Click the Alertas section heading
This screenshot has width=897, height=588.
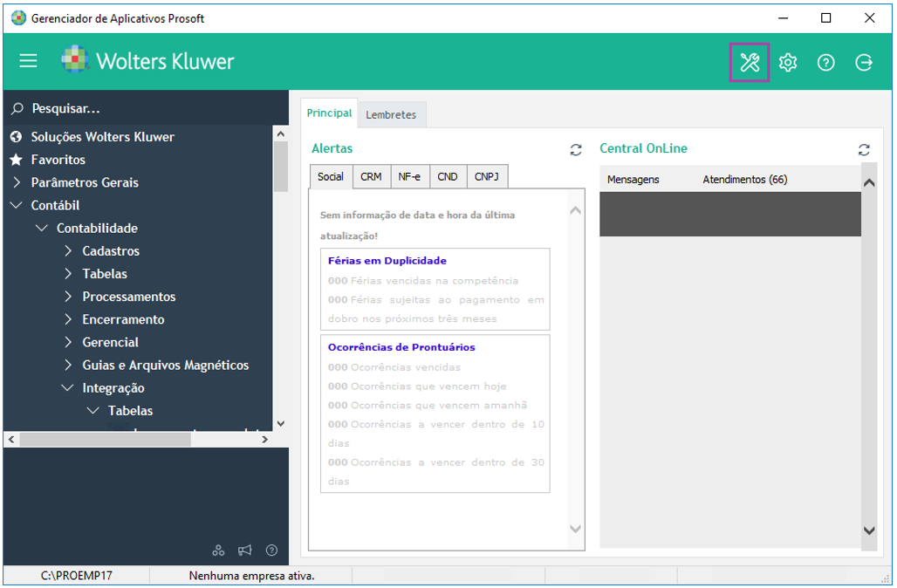[332, 148]
